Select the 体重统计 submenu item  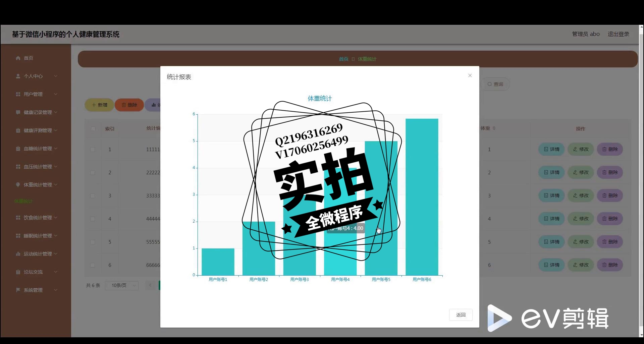pyautogui.click(x=23, y=201)
